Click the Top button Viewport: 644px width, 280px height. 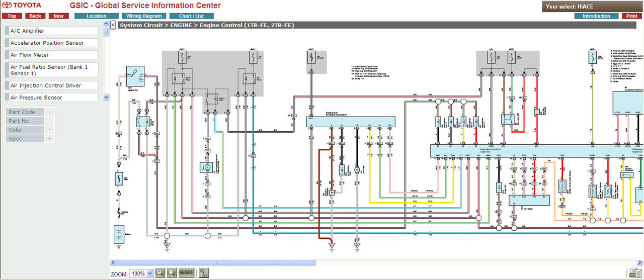12,16
